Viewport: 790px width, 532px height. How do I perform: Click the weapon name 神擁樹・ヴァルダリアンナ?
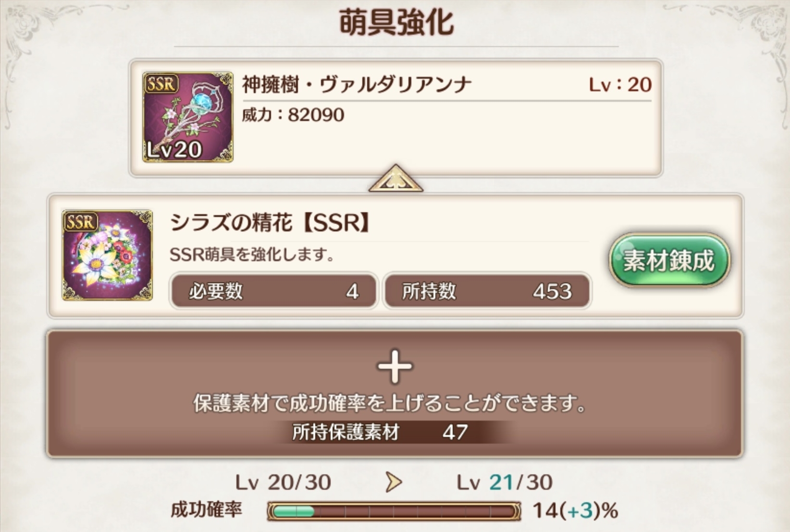pyautogui.click(x=357, y=85)
